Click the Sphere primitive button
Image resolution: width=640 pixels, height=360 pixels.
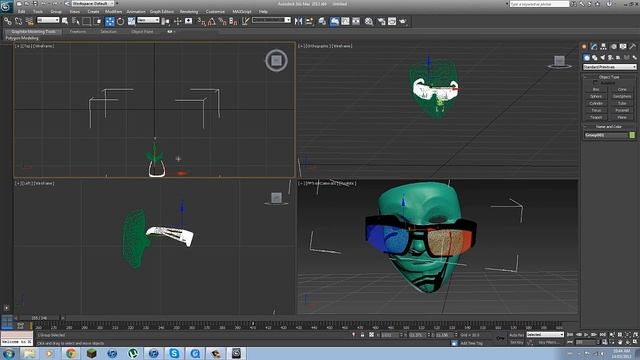(596, 96)
